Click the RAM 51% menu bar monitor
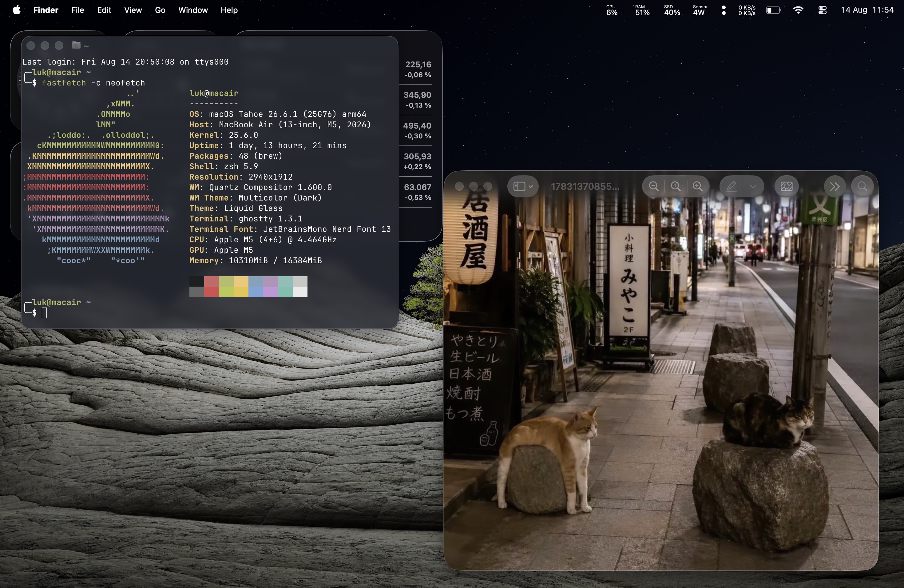This screenshot has width=904, height=588. [642, 10]
